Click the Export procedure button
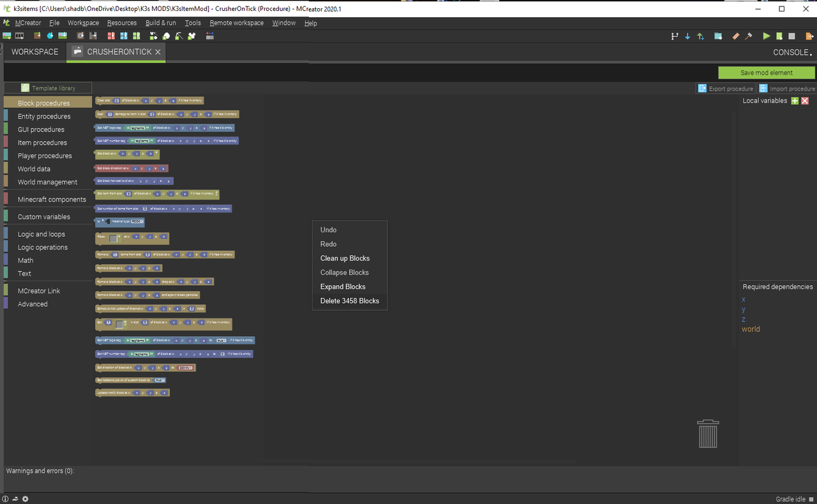Screen dimensions: 817x504 click(726, 89)
